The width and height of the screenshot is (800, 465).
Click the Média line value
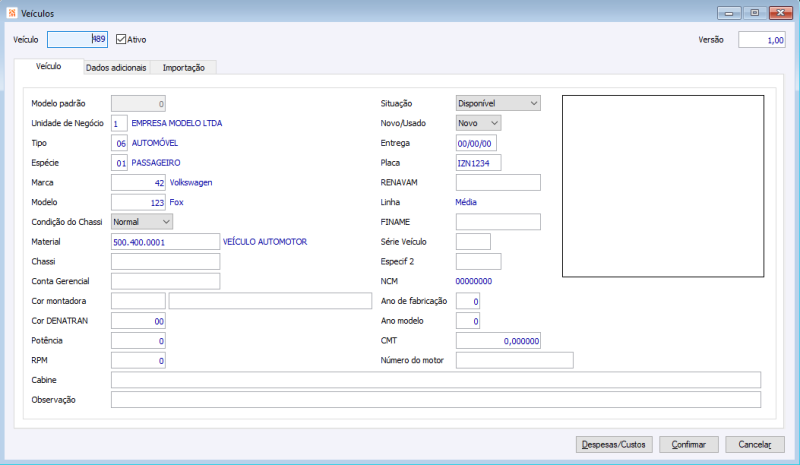point(466,202)
